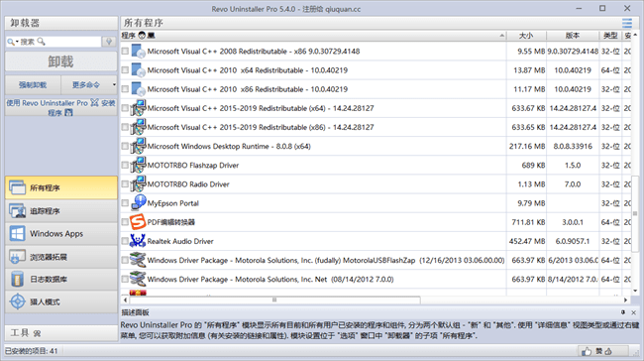Click the Browser Extensions (浏览器拓展) icon
This screenshot has height=361, width=644.
[17, 257]
